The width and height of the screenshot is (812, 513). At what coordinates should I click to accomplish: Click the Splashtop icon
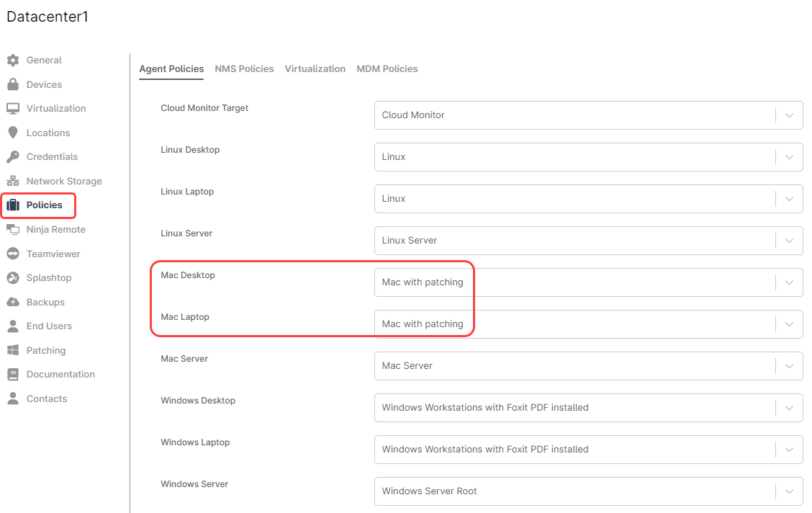coord(13,278)
